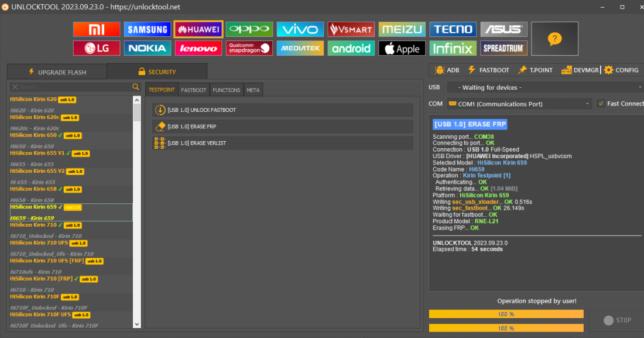The width and height of the screenshot is (644, 338).
Task: Click the model list scroll-down arrow
Action: click(x=137, y=324)
